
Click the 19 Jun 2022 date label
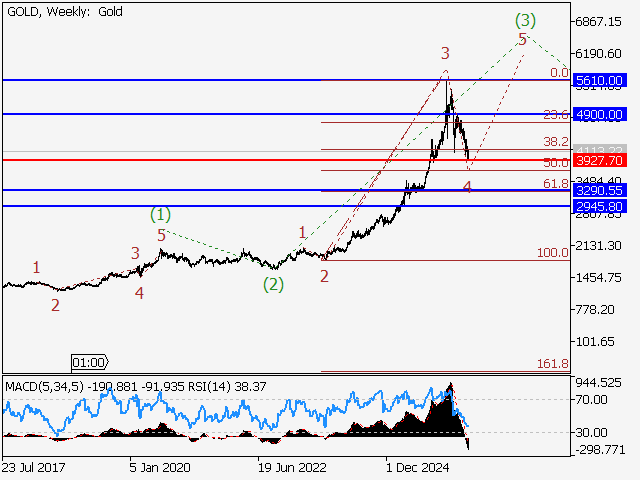[292, 467]
